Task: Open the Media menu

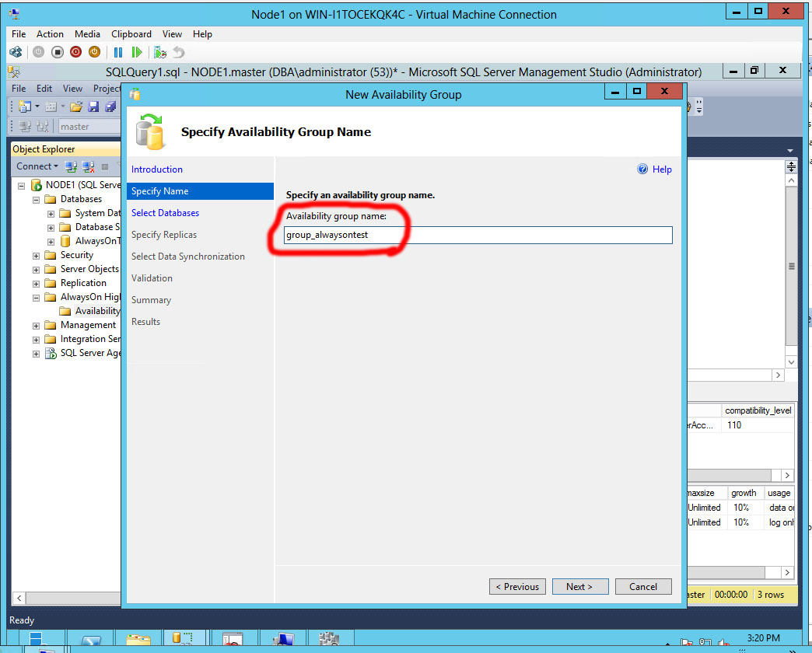Action: (x=87, y=34)
